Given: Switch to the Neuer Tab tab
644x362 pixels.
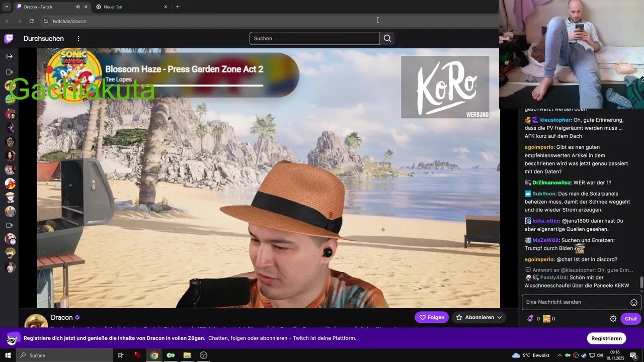Looking at the screenshot, I should [x=131, y=7].
